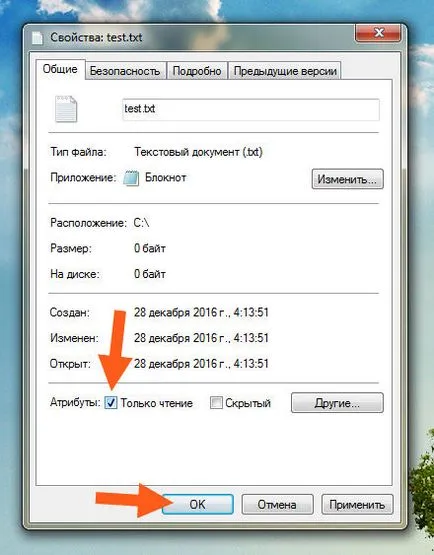434x555 pixels.
Task: Click the Блокнот notepad application icon
Action: click(x=131, y=178)
